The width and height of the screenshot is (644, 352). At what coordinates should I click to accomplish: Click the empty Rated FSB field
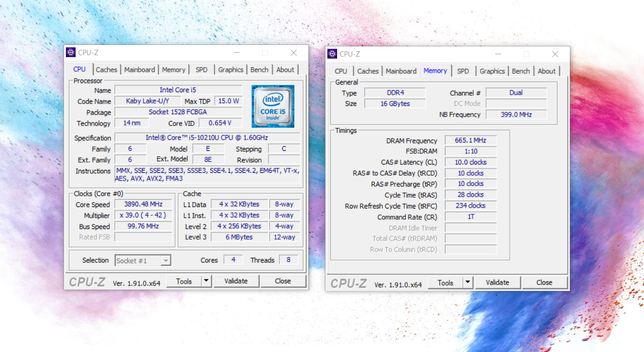pyautogui.click(x=143, y=237)
